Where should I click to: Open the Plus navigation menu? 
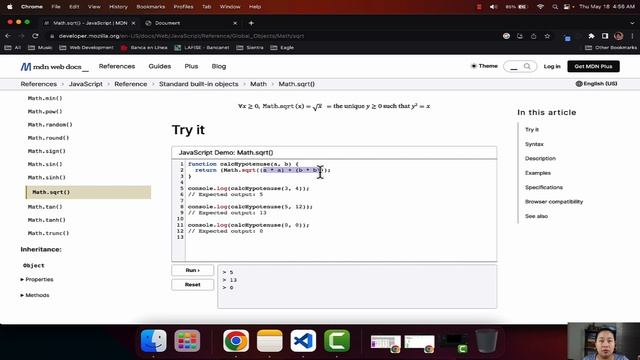[191, 66]
